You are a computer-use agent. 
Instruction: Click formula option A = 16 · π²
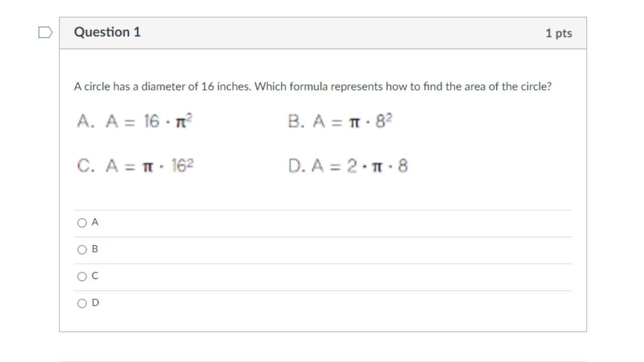[136, 121]
